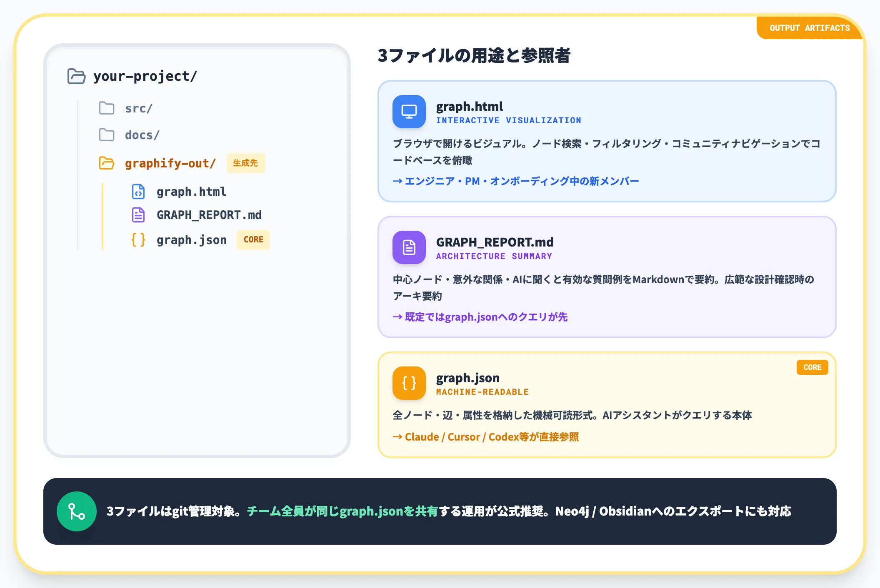Click the エンジニア・PM・オンボーディング link line
The height and width of the screenshot is (588, 880).
click(516, 181)
